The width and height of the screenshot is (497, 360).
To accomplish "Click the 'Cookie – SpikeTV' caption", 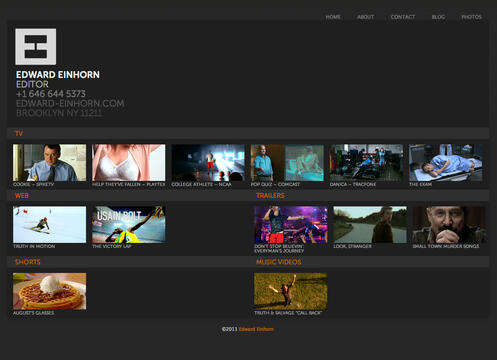I will tap(33, 184).
